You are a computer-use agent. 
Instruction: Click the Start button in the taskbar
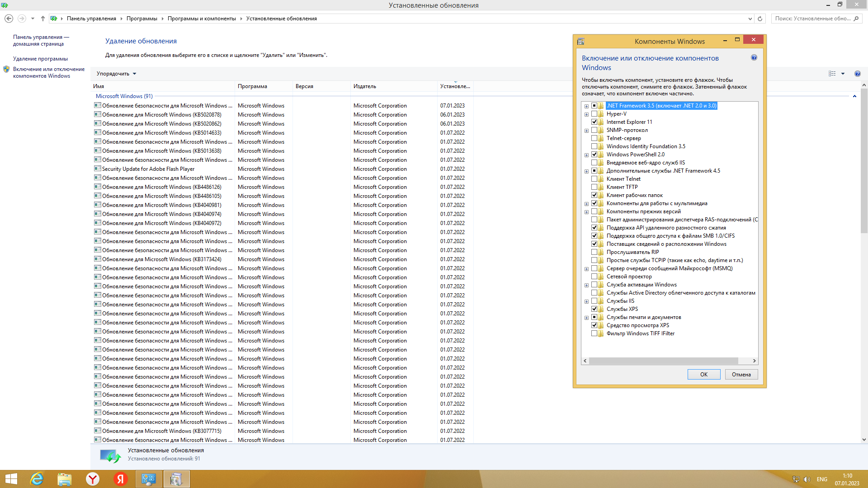11,479
